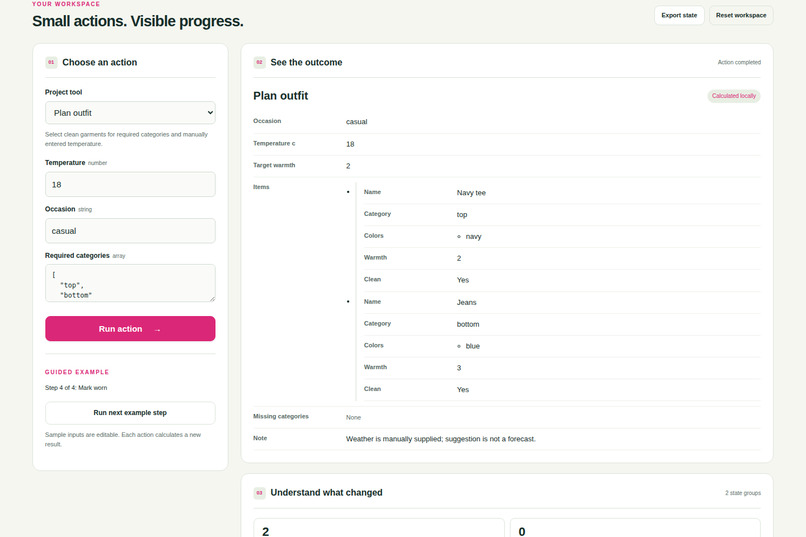
Task: Open the Project tool dropdown
Action: [130, 113]
